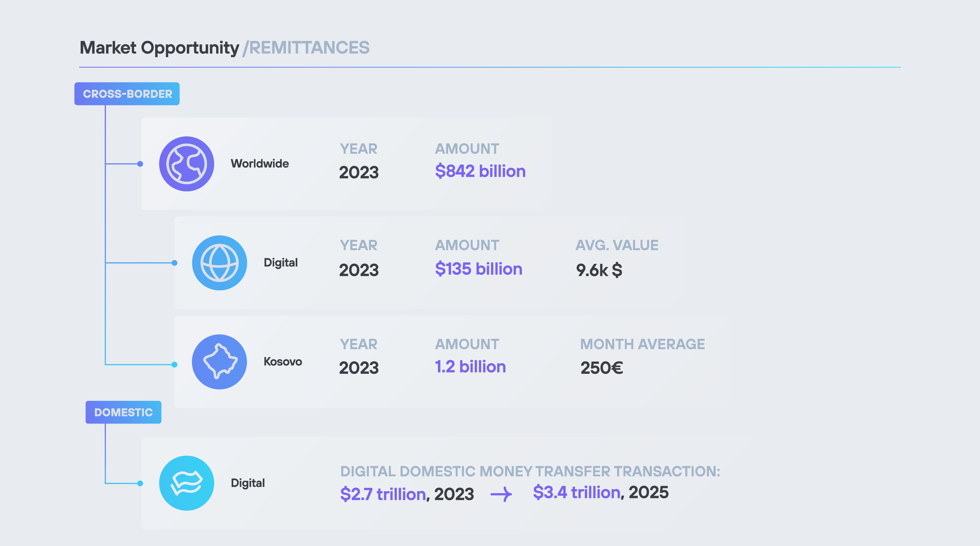Click the /REMITTANCES subtitle text
The height and width of the screenshot is (546, 980).
[x=306, y=48]
